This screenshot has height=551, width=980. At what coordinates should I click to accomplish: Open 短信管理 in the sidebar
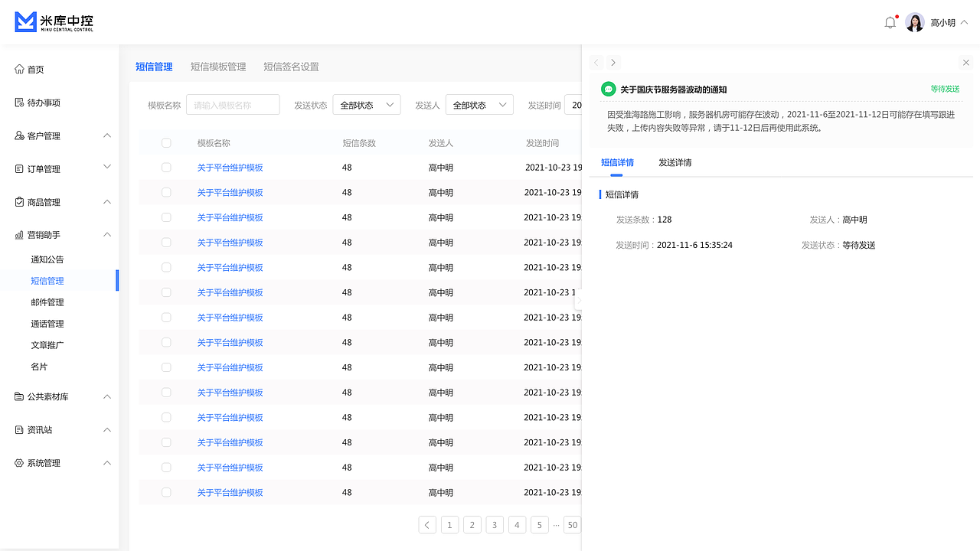(x=47, y=281)
